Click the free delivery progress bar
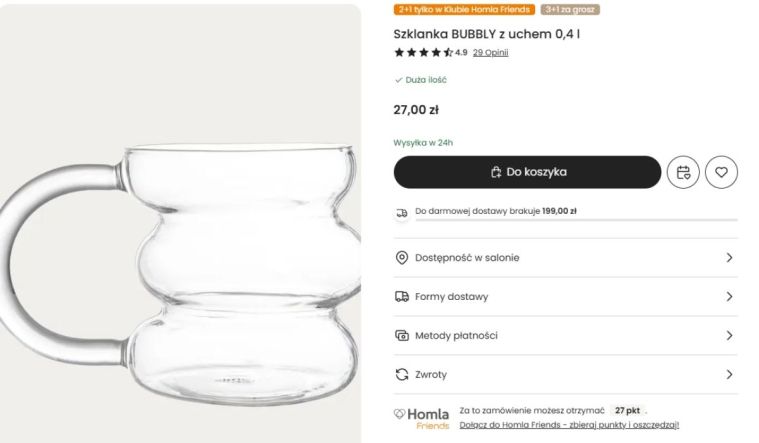The image size is (759, 443). pos(577,220)
